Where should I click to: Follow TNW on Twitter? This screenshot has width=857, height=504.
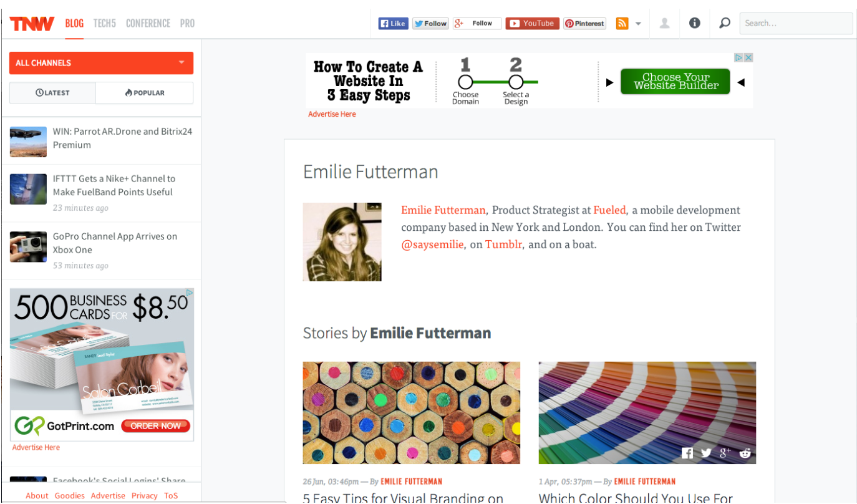[x=430, y=24]
